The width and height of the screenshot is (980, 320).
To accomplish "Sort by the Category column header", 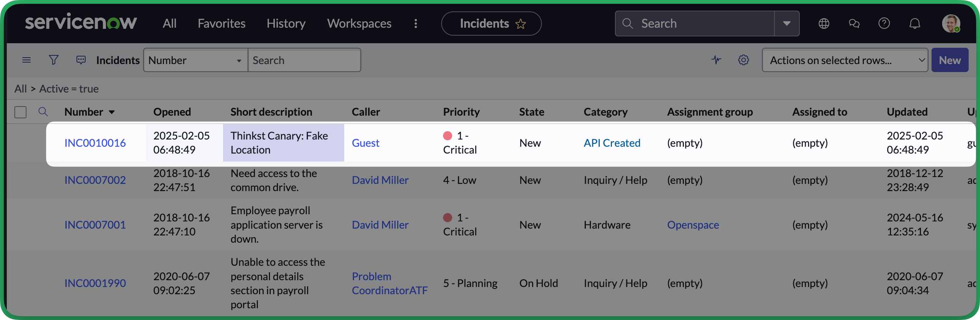I will (x=605, y=112).
